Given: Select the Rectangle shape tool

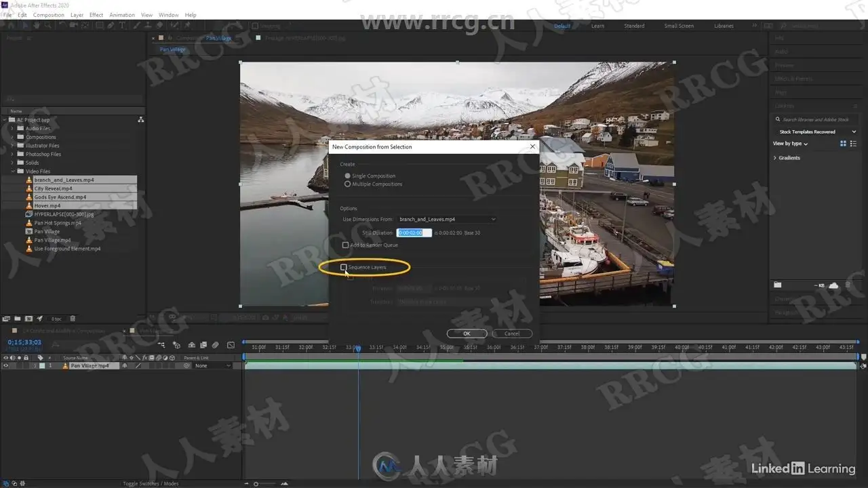Looking at the screenshot, I should [100, 25].
